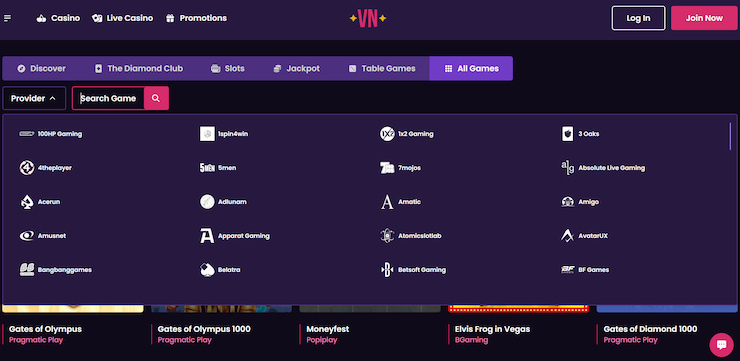Click the 7mojos logo icon

point(387,168)
